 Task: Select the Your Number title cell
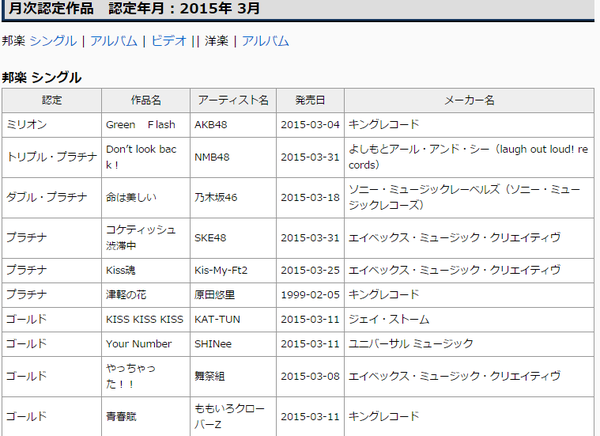[146, 344]
